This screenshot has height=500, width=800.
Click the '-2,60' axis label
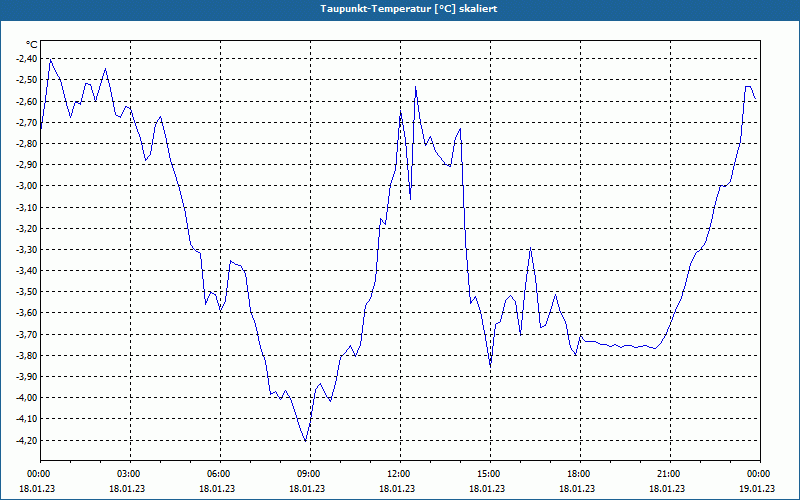click(27, 101)
